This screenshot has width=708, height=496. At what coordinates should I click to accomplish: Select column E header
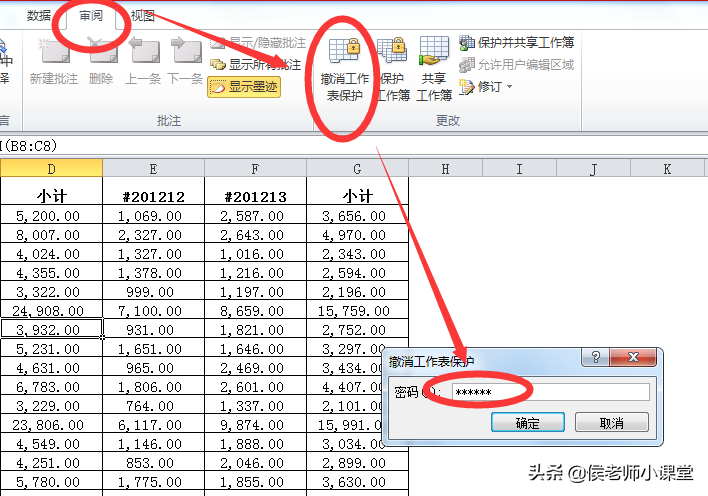(x=154, y=168)
